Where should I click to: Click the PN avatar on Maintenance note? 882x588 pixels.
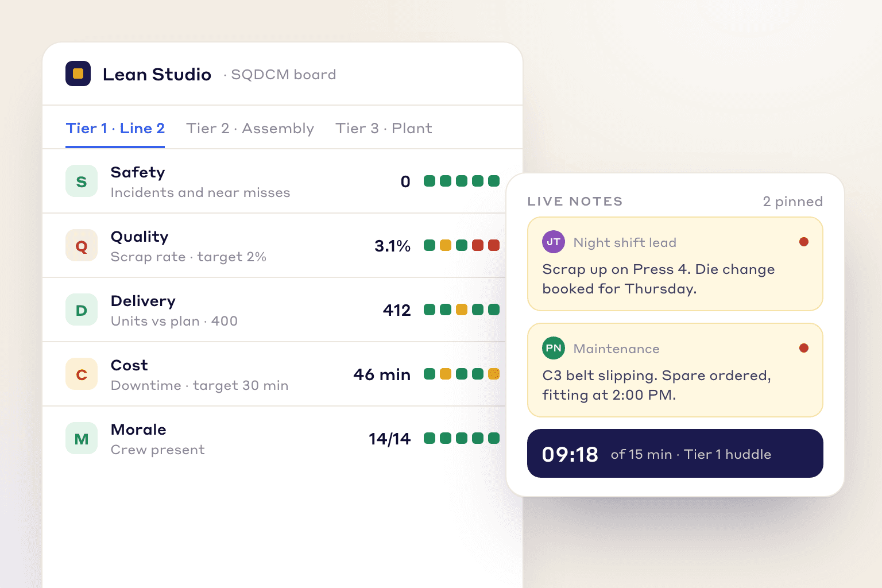click(554, 348)
